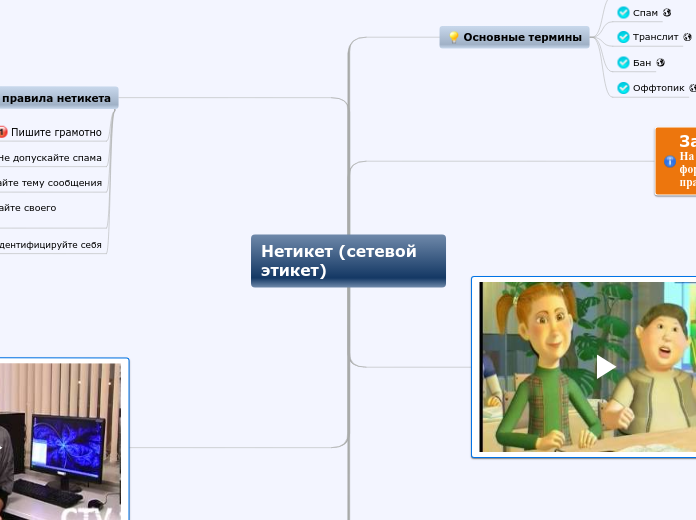Select the central Нетикет (сетевой этикет) node
Viewport: 696px width, 520px height.
point(348,261)
